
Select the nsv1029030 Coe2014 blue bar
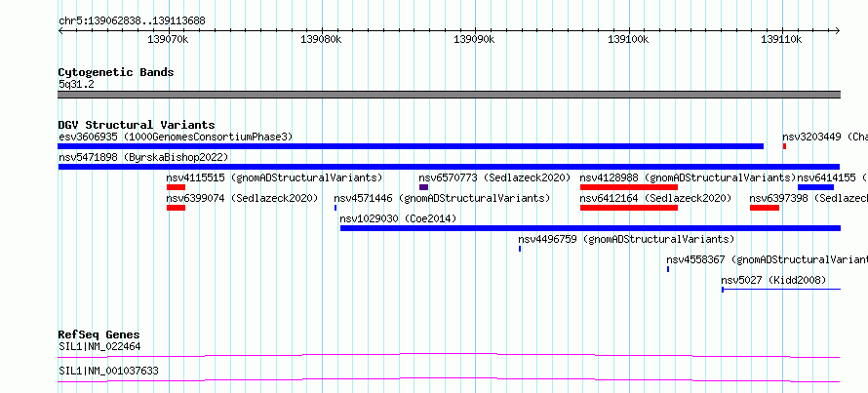click(590, 228)
